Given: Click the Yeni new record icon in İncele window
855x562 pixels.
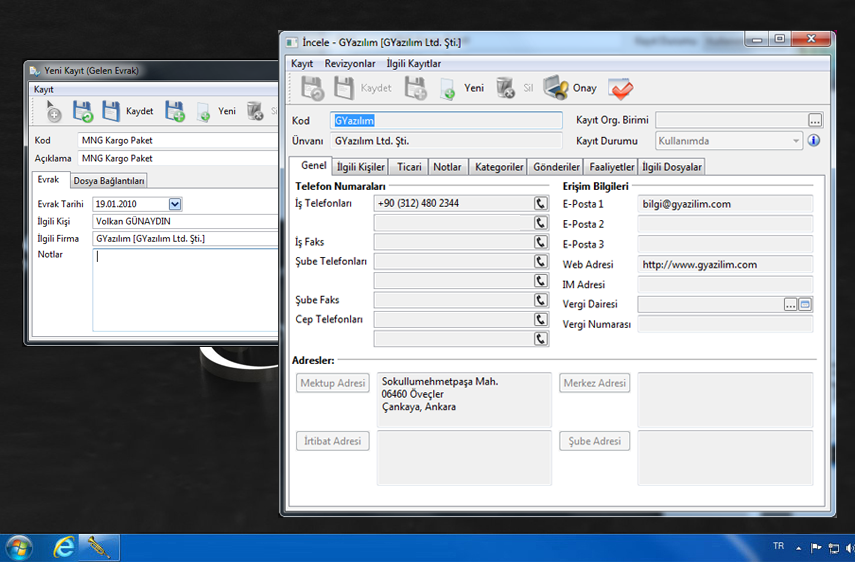Looking at the screenshot, I should point(448,89).
